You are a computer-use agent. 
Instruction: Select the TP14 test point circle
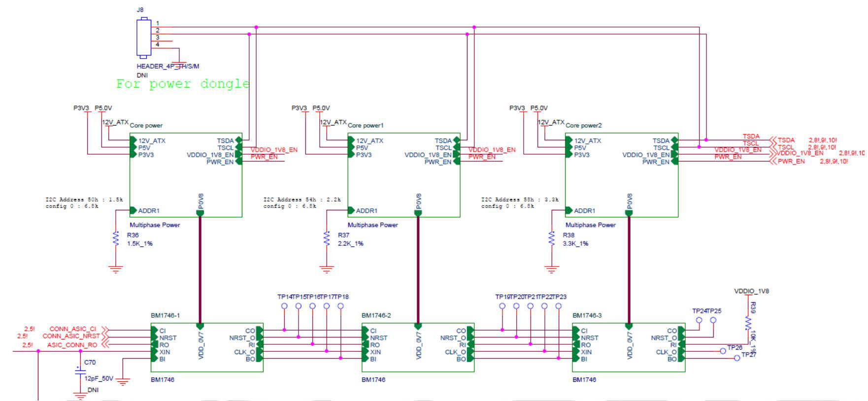(x=284, y=306)
